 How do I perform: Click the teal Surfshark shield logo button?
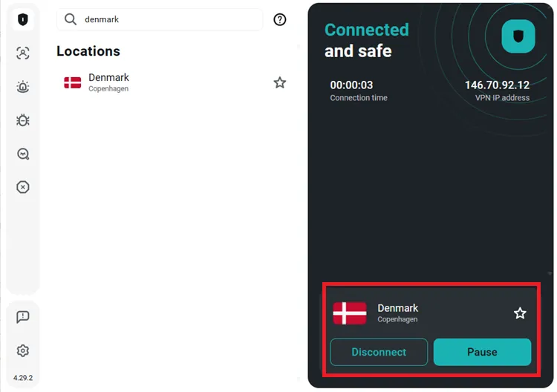518,36
